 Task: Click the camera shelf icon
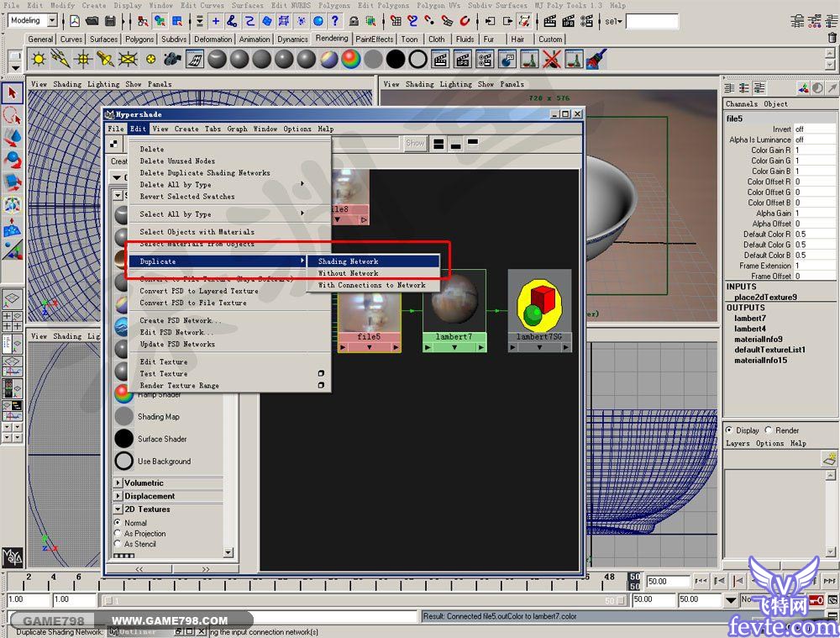172,59
